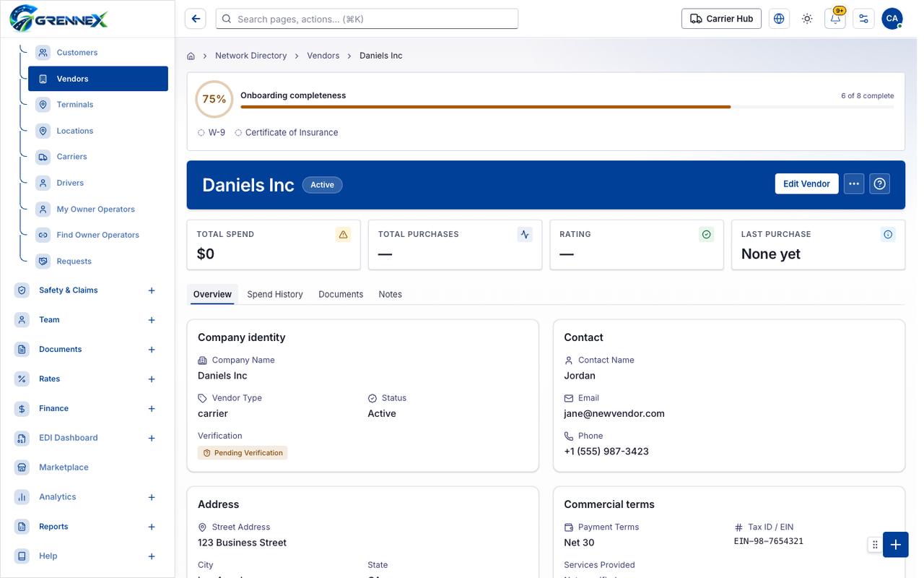The height and width of the screenshot is (578, 924).
Task: Click the back arrow button
Action: 195,19
